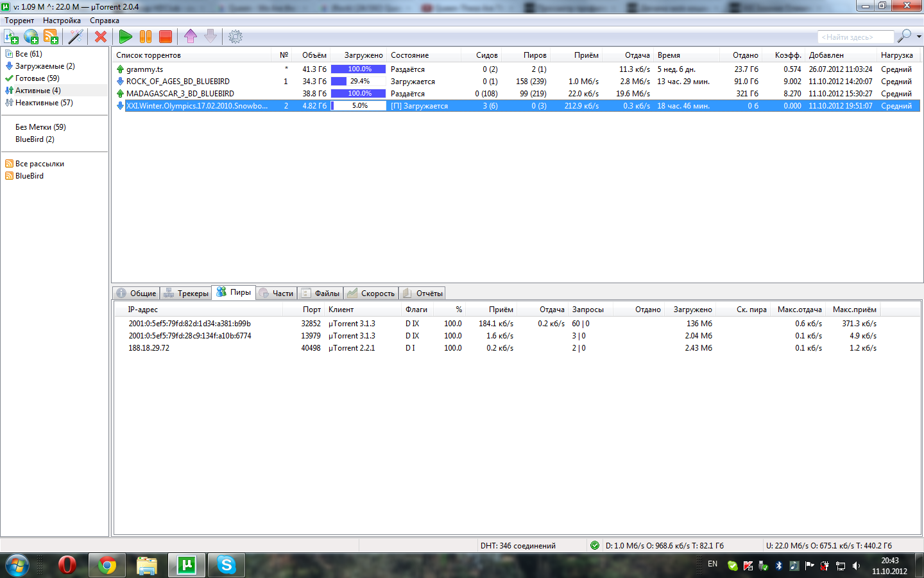Select the Пиры tab
The width and height of the screenshot is (924, 578).
click(234, 292)
